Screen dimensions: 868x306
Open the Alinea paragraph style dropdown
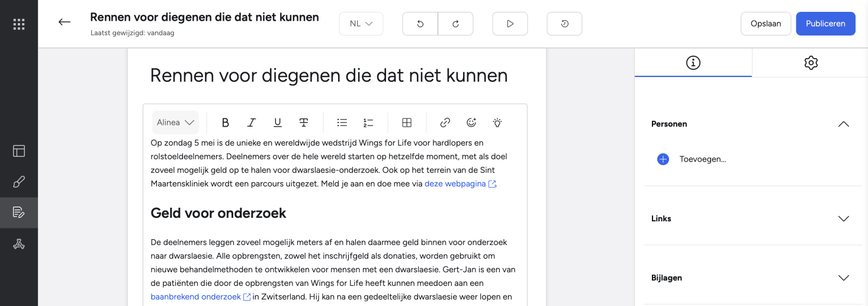pos(175,123)
